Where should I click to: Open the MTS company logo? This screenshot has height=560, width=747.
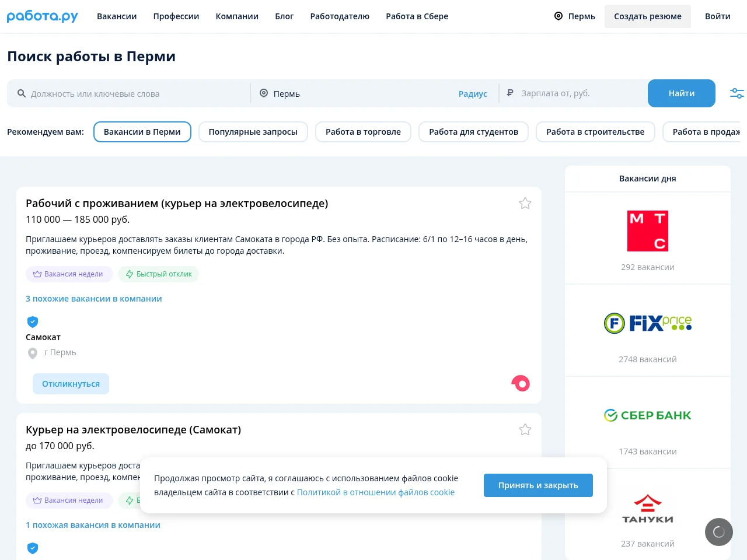coord(648,231)
